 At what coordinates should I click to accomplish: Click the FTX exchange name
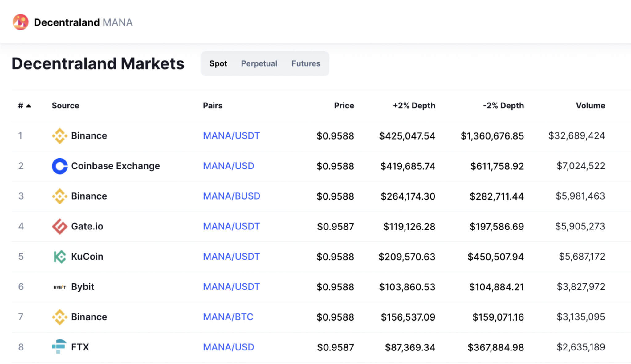pyautogui.click(x=80, y=347)
